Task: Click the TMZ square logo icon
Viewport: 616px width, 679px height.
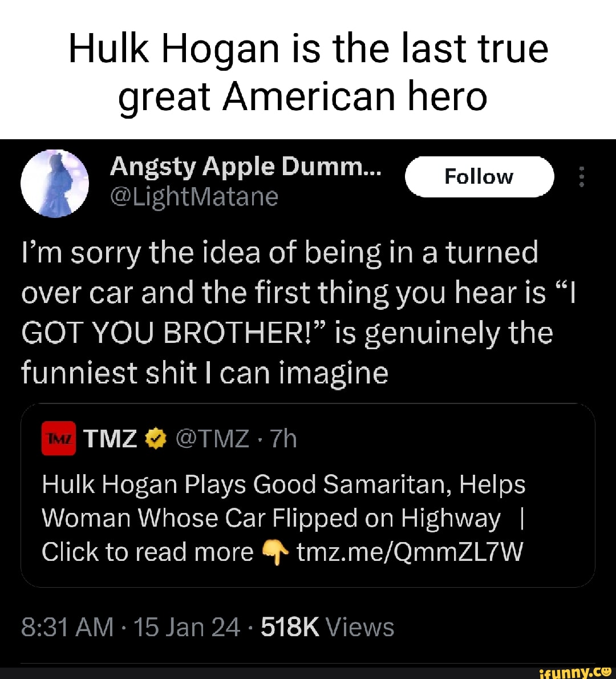Action: (58, 439)
